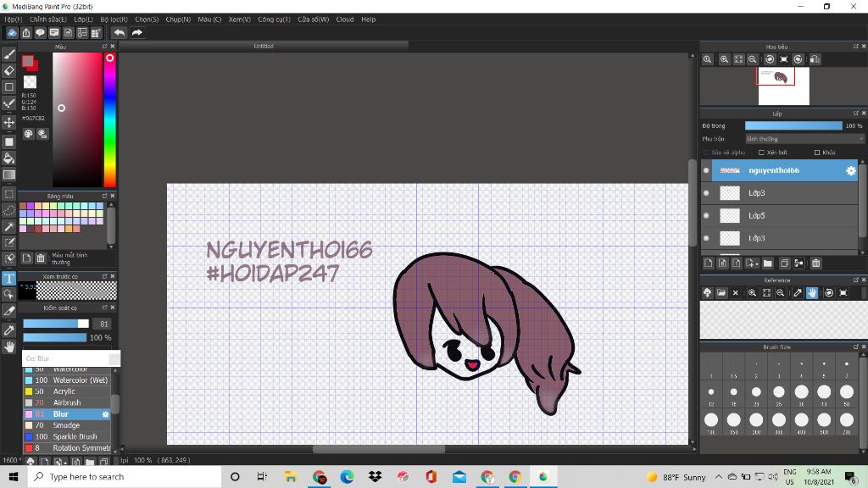Click the cloud save icon in toolbar
Viewport: 868px width, 488px height.
[12, 33]
